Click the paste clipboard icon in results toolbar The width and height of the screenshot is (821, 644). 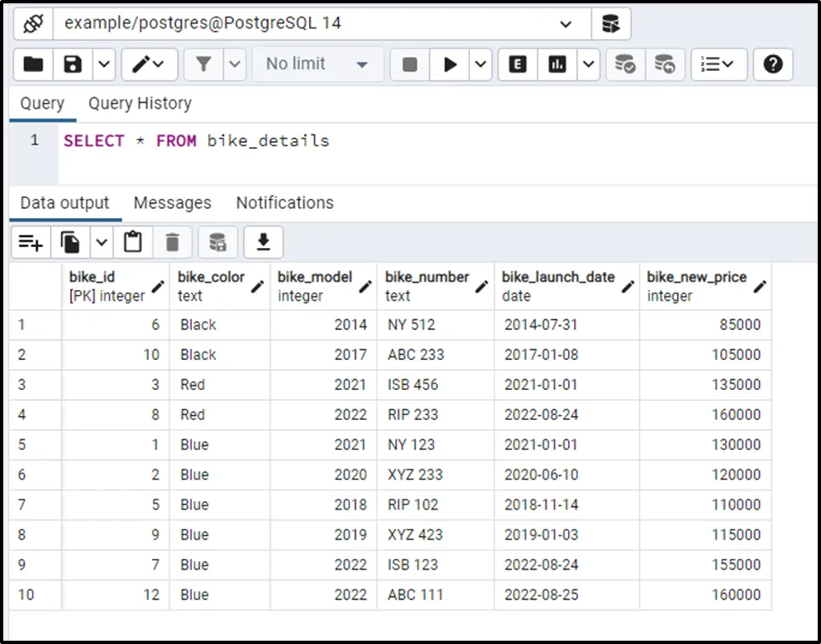pyautogui.click(x=133, y=242)
